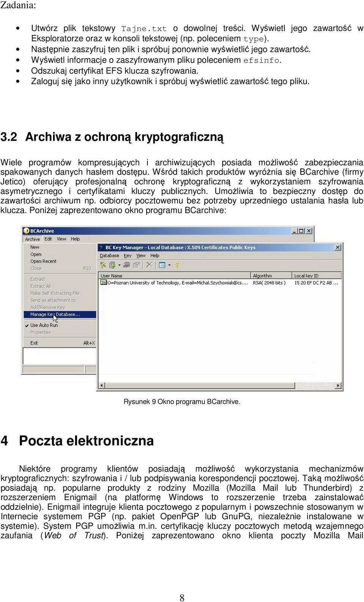Choose New from the Archive menu
This screenshot has width=364, height=602.
click(60, 247)
